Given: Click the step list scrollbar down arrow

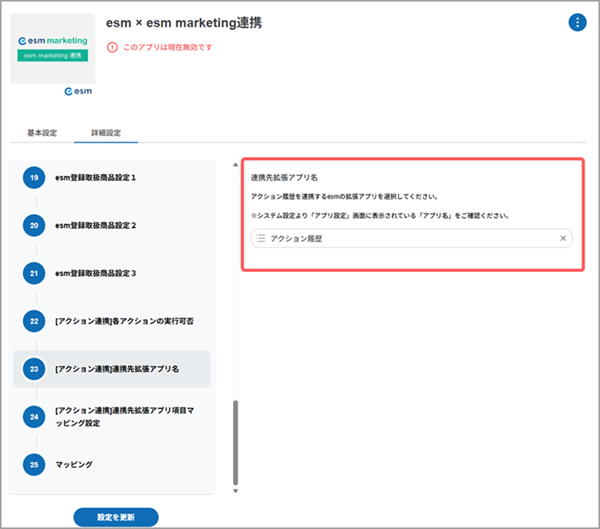Looking at the screenshot, I should coord(236,490).
